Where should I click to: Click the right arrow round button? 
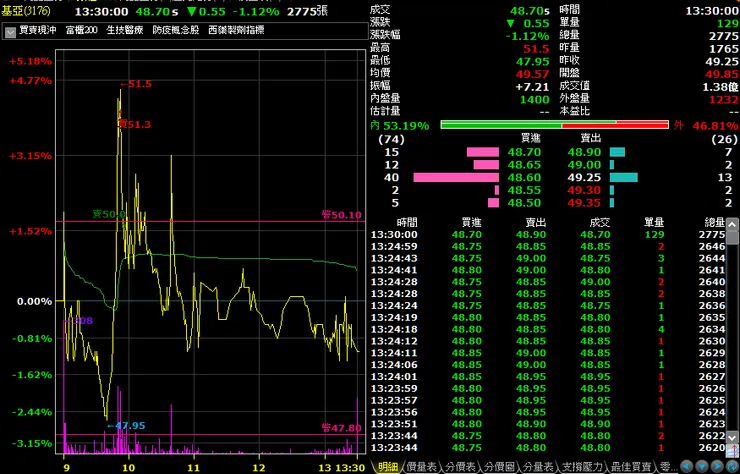pyautogui.click(x=716, y=467)
